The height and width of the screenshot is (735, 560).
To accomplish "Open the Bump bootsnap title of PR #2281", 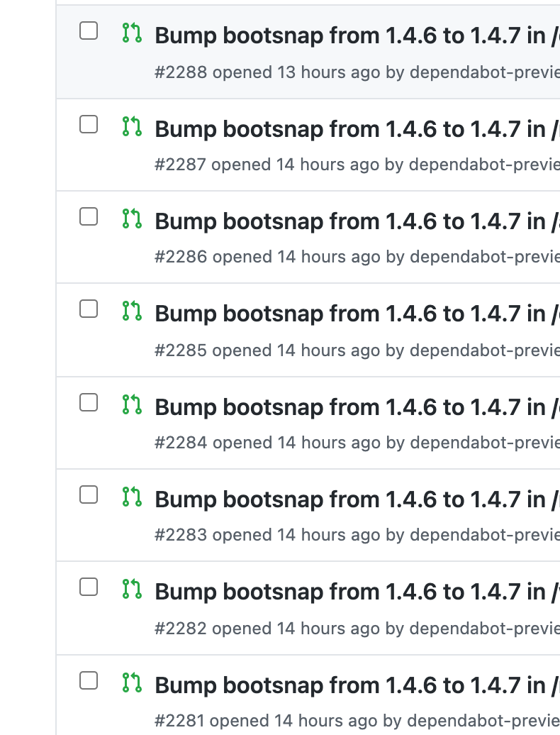I will click(357, 686).
